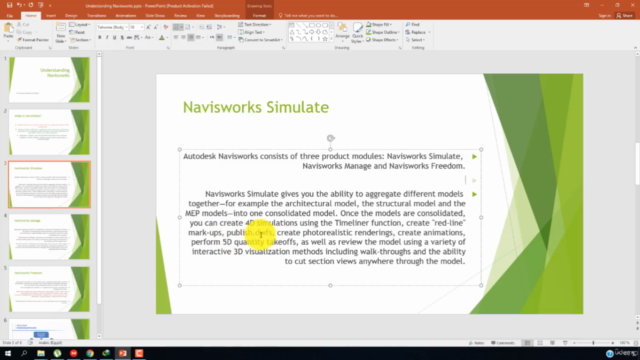
Task: Click Sign in link
Action: click(x=604, y=16)
